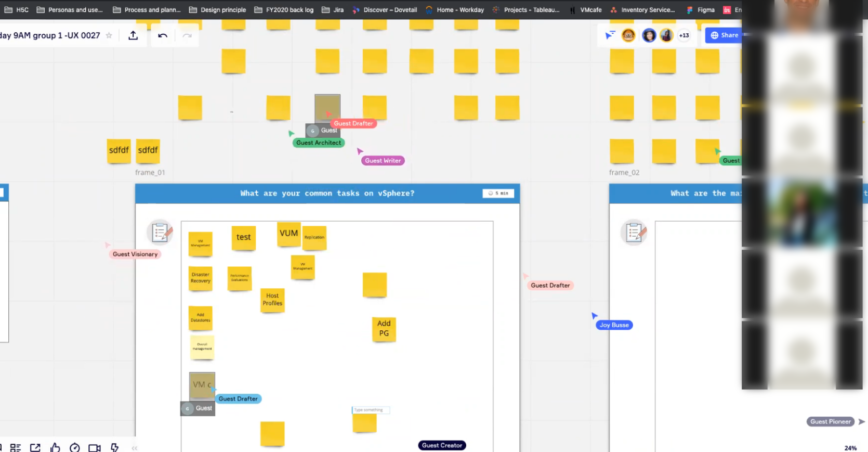Open the H5C bookmark folder
The height and width of the screenshot is (452, 868).
click(17, 10)
